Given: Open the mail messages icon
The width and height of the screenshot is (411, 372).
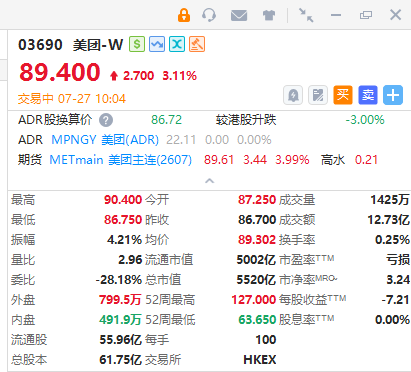Looking at the screenshot, I should [239, 15].
